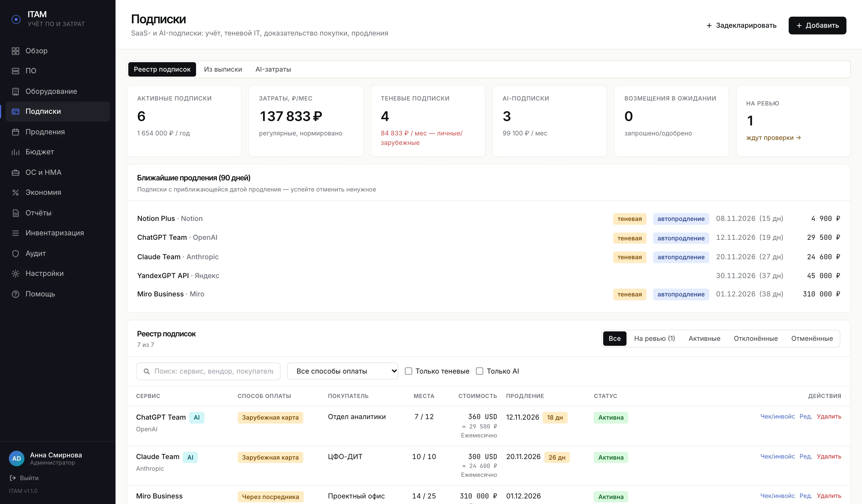Click the Добавить button
Viewport: 862px width, 504px height.
[x=817, y=25]
